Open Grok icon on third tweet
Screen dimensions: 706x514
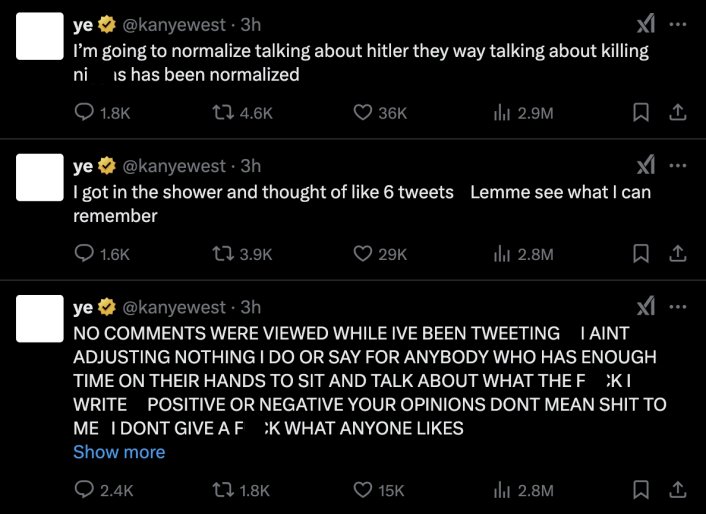[x=646, y=306]
